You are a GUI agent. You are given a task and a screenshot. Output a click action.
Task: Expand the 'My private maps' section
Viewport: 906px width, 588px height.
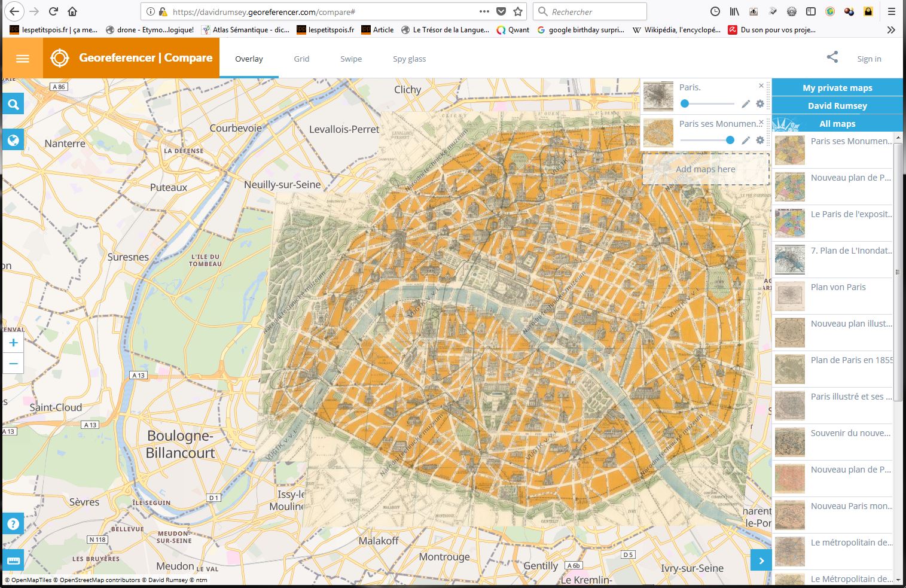(837, 88)
